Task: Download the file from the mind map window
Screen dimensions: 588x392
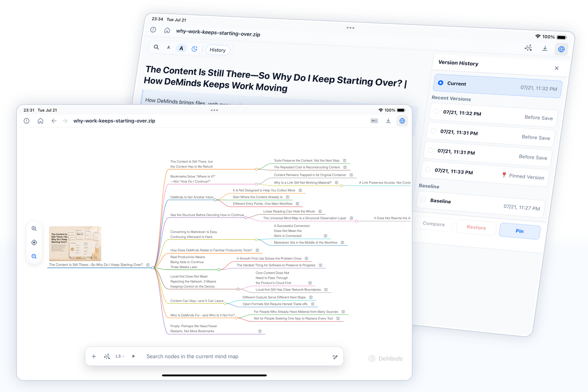Action: [388, 121]
